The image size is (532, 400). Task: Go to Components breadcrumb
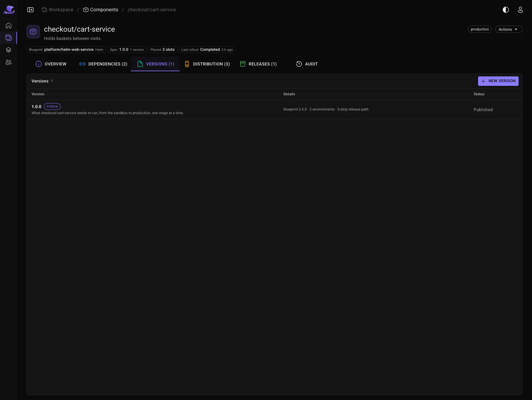[101, 10]
